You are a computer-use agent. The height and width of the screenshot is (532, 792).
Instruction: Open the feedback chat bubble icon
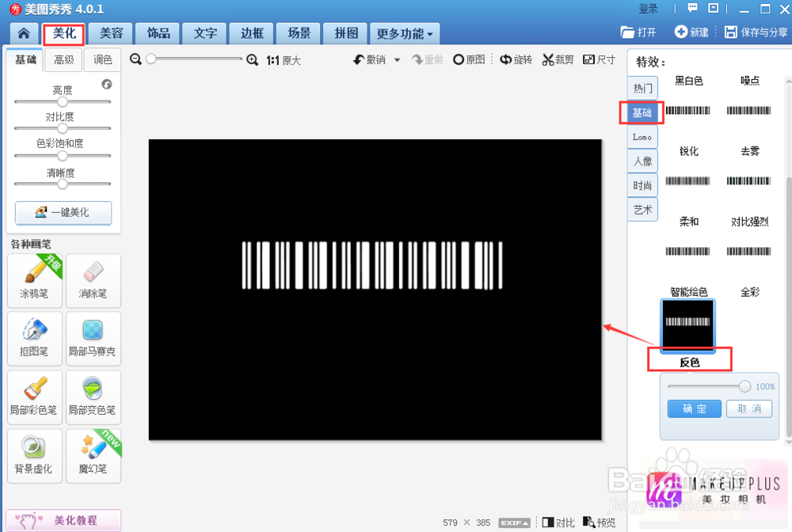(692, 8)
